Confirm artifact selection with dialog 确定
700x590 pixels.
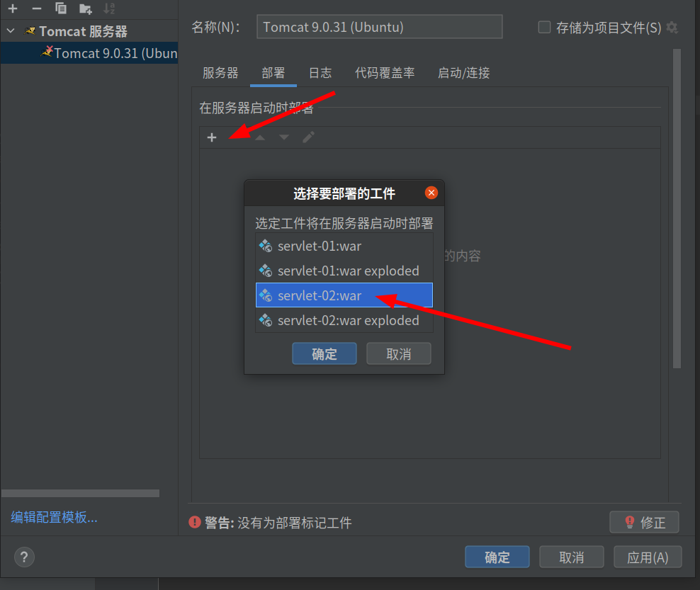pos(324,354)
